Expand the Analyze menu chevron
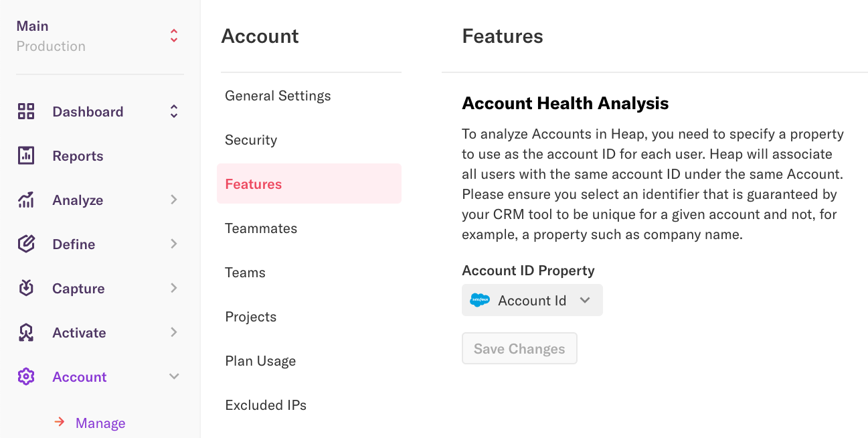Screen dimensions: 868x438 (x=174, y=200)
